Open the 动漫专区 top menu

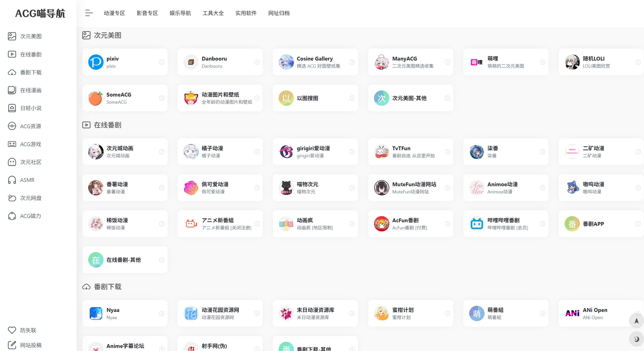click(114, 13)
